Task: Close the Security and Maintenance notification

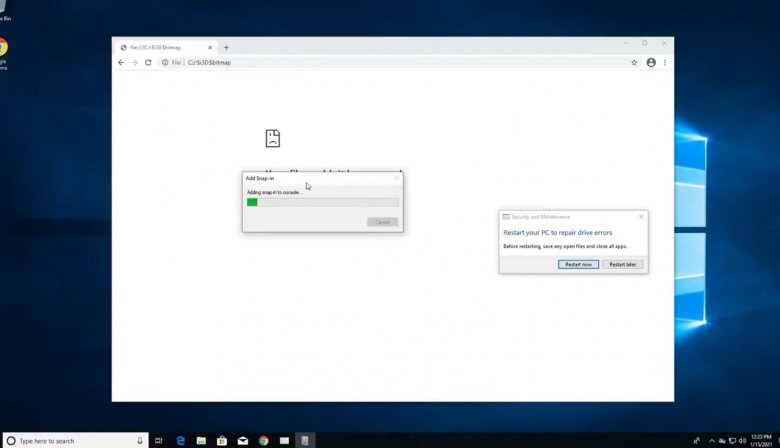Action: pyautogui.click(x=641, y=216)
